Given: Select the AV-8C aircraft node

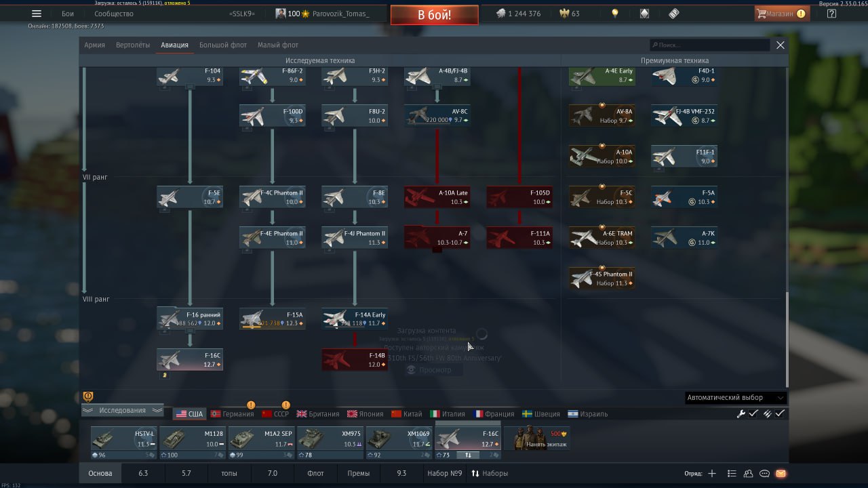Looking at the screenshot, I should (437, 116).
